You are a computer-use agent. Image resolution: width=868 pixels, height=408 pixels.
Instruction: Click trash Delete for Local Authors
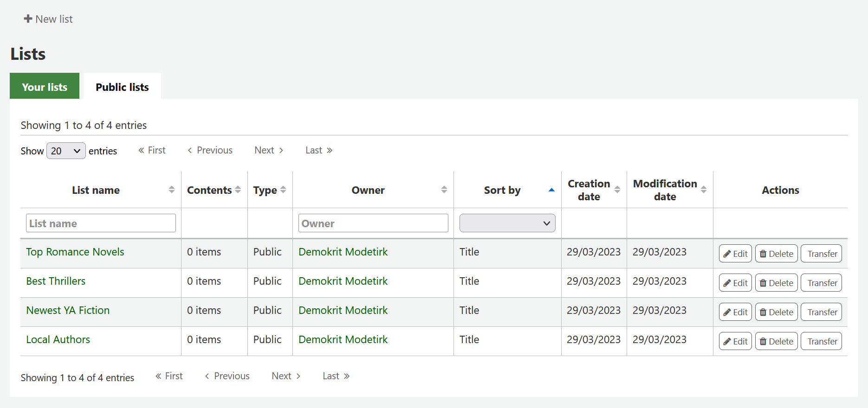click(x=776, y=341)
